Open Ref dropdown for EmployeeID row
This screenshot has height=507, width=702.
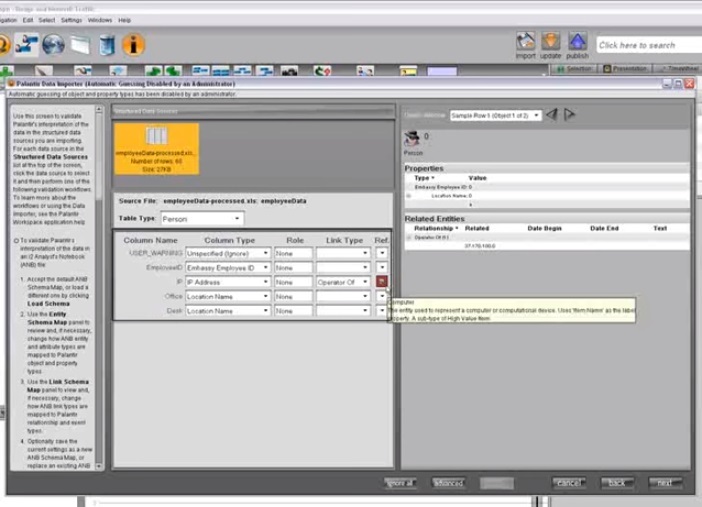pos(381,267)
